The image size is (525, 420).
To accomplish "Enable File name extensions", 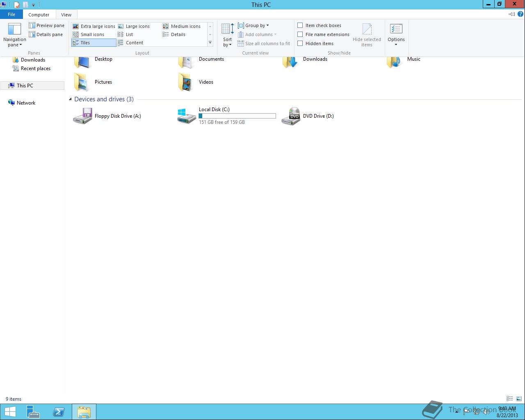I will pos(300,34).
